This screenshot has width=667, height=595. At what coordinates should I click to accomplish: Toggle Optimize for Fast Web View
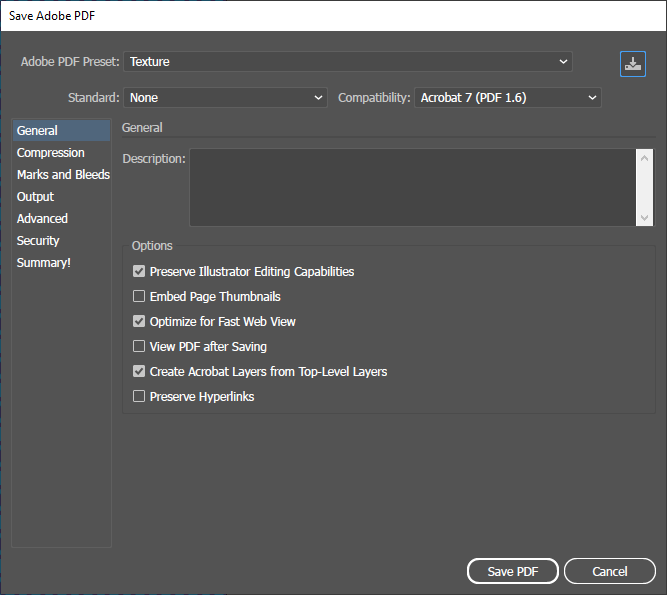[x=139, y=322]
